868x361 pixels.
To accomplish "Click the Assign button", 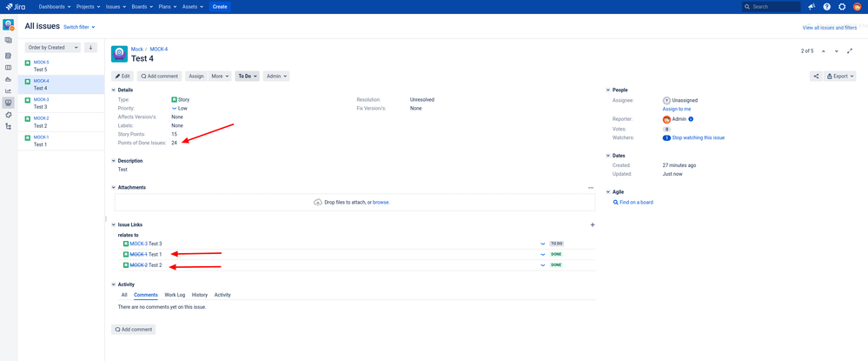I will coord(196,77).
